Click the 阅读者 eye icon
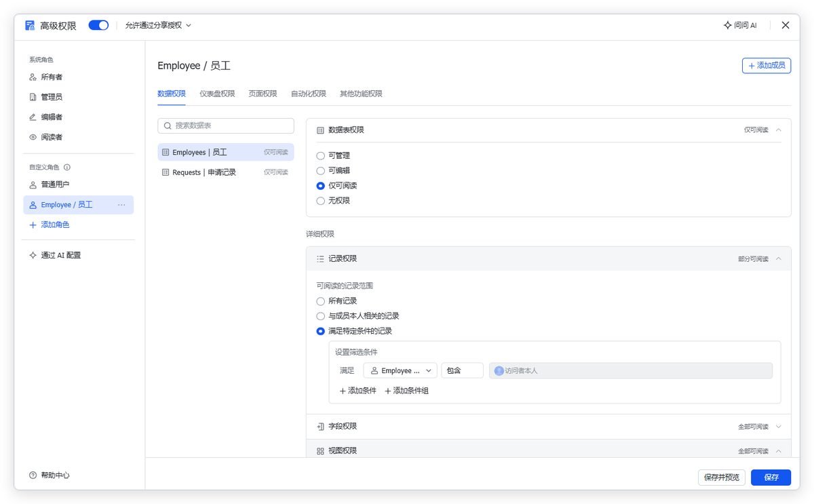Image resolution: width=814 pixels, height=504 pixels. coord(33,137)
